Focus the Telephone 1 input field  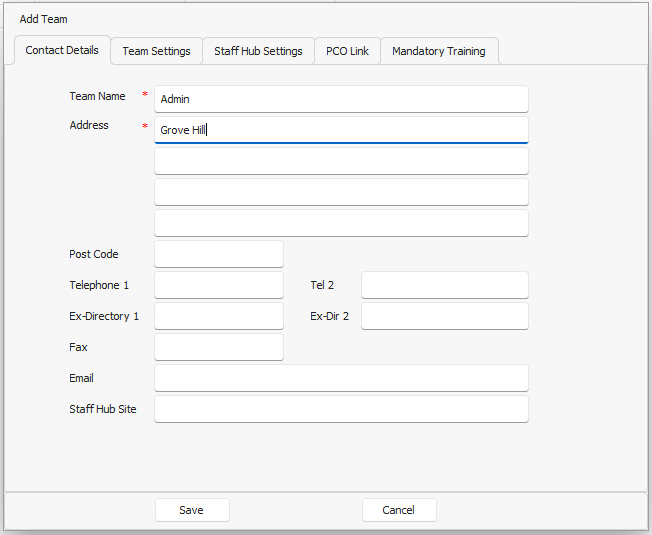pos(219,285)
